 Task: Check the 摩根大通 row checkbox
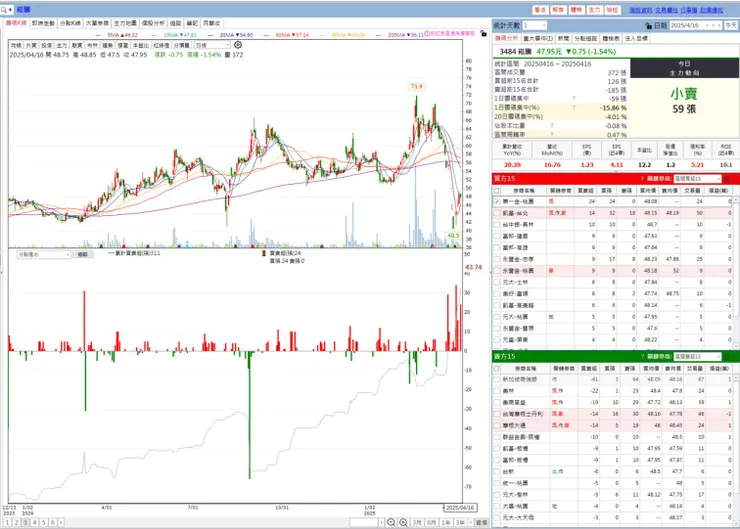click(496, 425)
